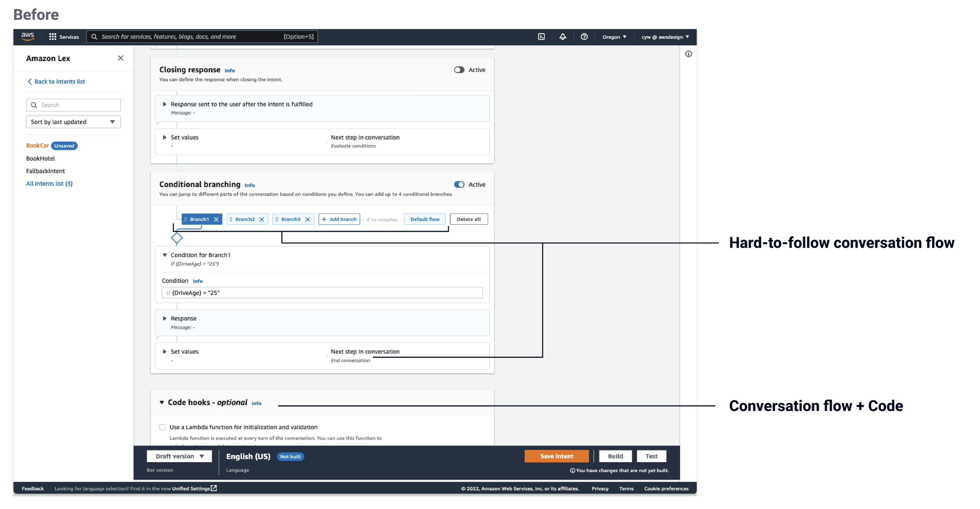Viewport: 980px width, 509px height.
Task: Open Sort by last updated dropdown
Action: tap(73, 122)
